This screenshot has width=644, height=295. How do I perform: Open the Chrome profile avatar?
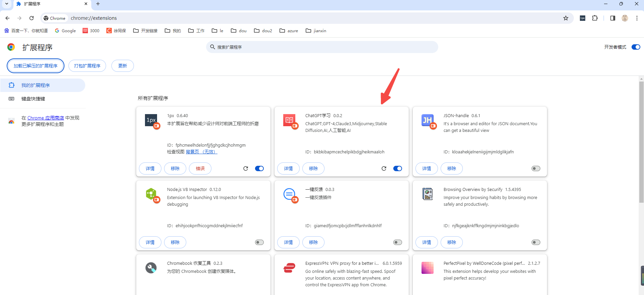[625, 18]
